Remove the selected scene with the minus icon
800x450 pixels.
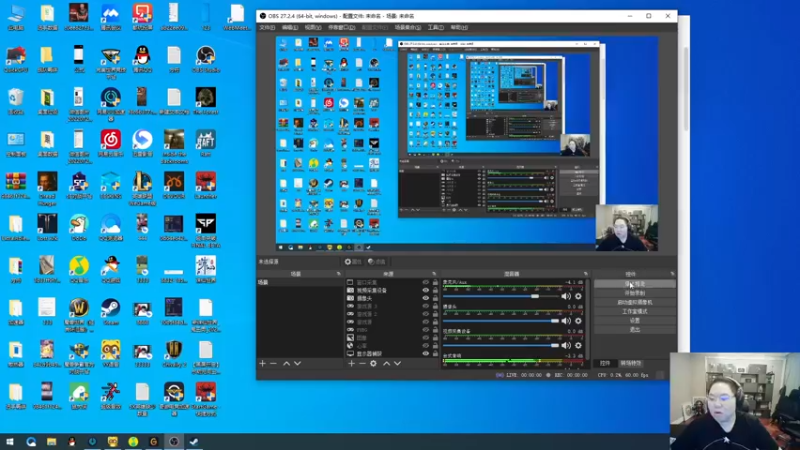[273, 363]
